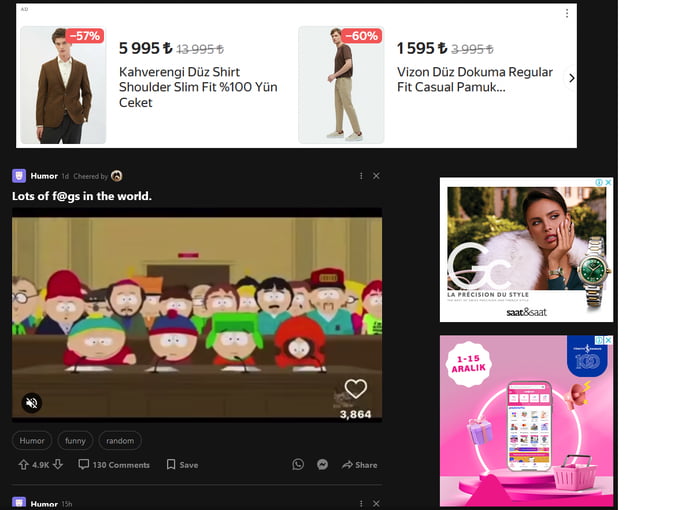Unmute the South Park video
The image size is (700, 510).
(x=32, y=402)
